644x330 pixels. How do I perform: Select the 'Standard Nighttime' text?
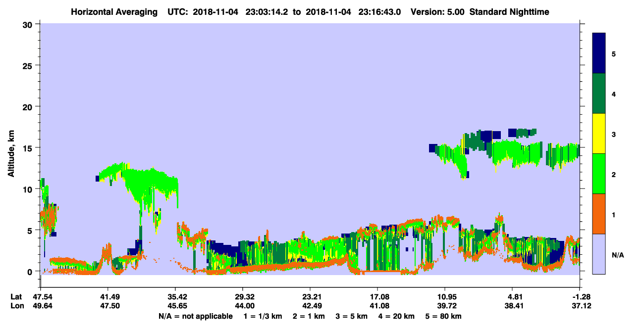509,12
